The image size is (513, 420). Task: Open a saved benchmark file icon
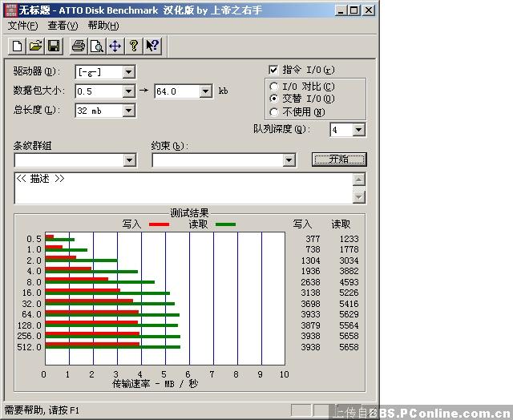click(x=35, y=46)
